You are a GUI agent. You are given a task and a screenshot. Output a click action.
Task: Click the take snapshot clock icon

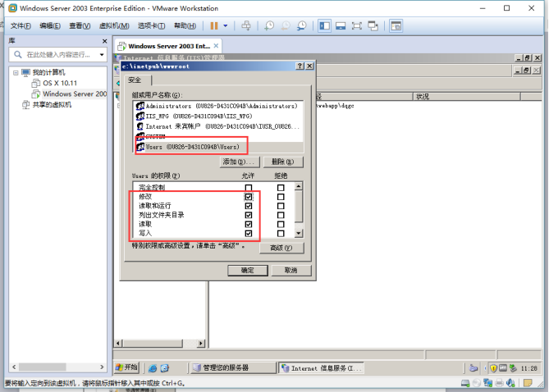(x=270, y=25)
